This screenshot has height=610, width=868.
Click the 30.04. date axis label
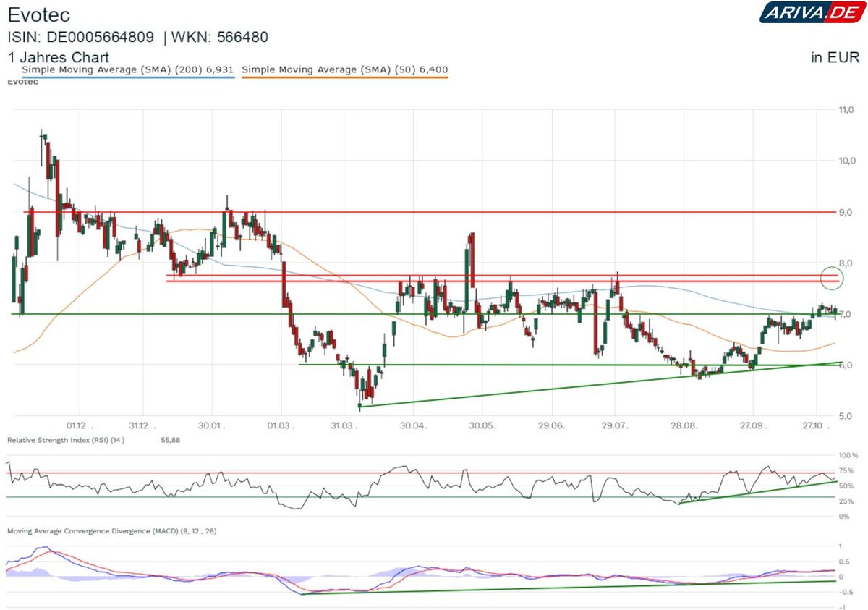[x=412, y=426]
